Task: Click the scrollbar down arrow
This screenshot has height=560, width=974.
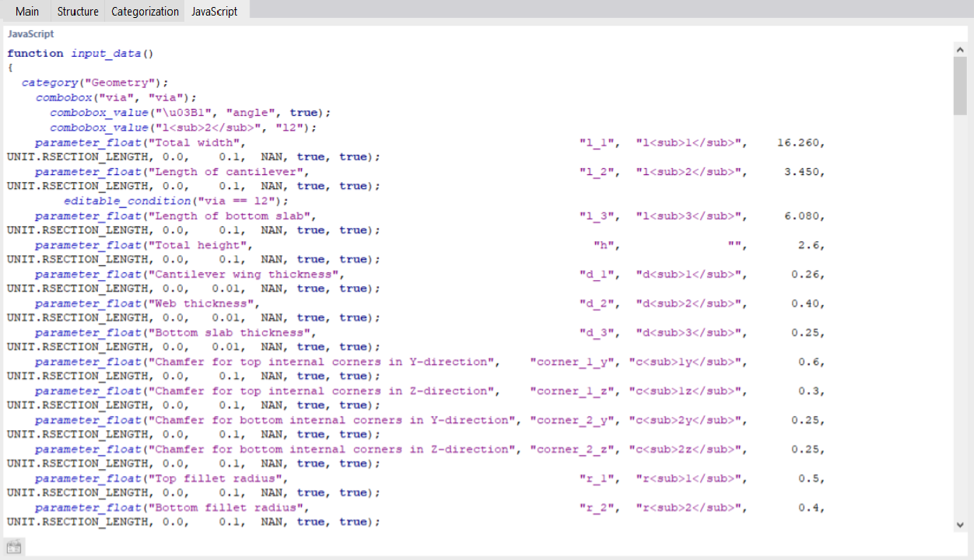Action: click(960, 524)
